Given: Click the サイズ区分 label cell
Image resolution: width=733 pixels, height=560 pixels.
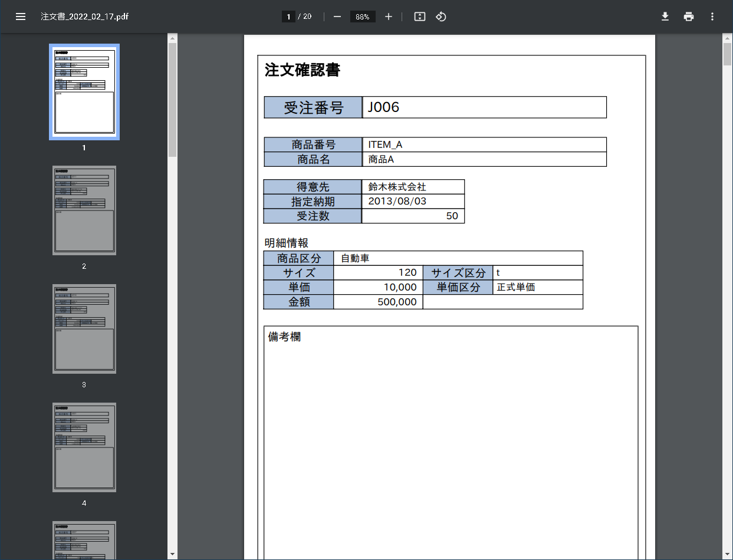Looking at the screenshot, I should pos(458,273).
